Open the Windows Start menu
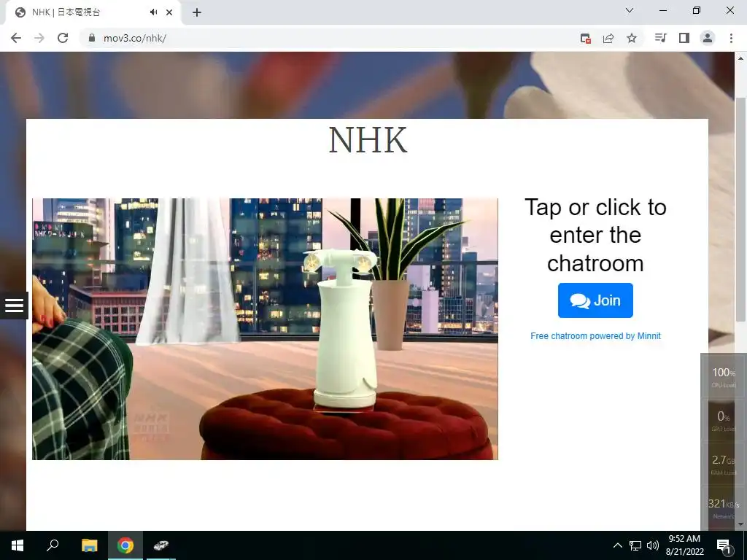 coord(18,545)
